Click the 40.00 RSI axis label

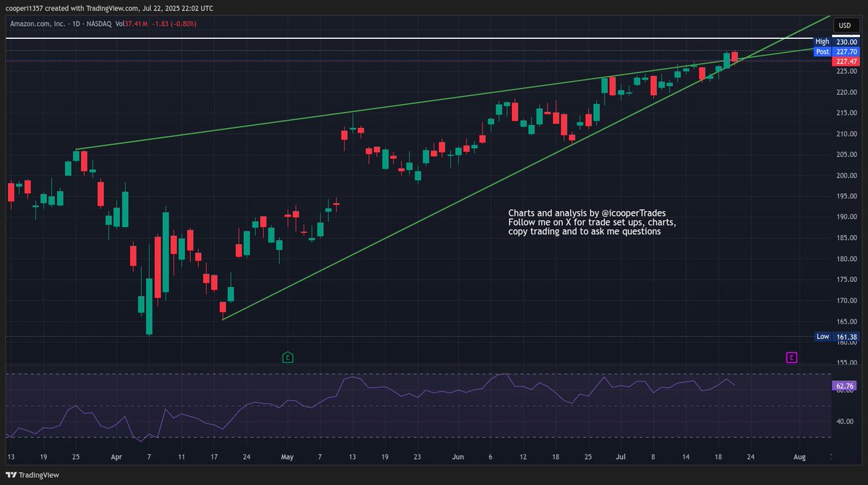(846, 421)
